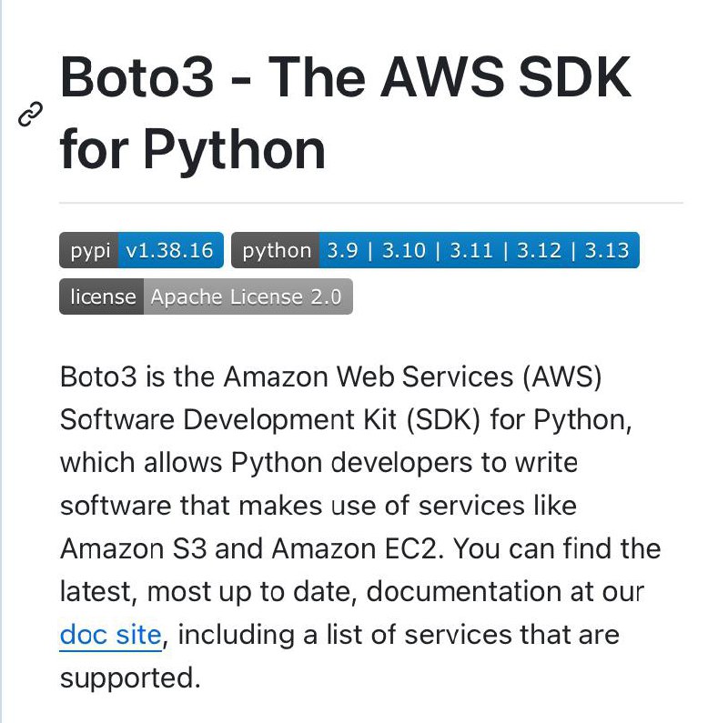Select 3.11 in the python versions badge
The image size is (728, 723).
click(x=470, y=251)
